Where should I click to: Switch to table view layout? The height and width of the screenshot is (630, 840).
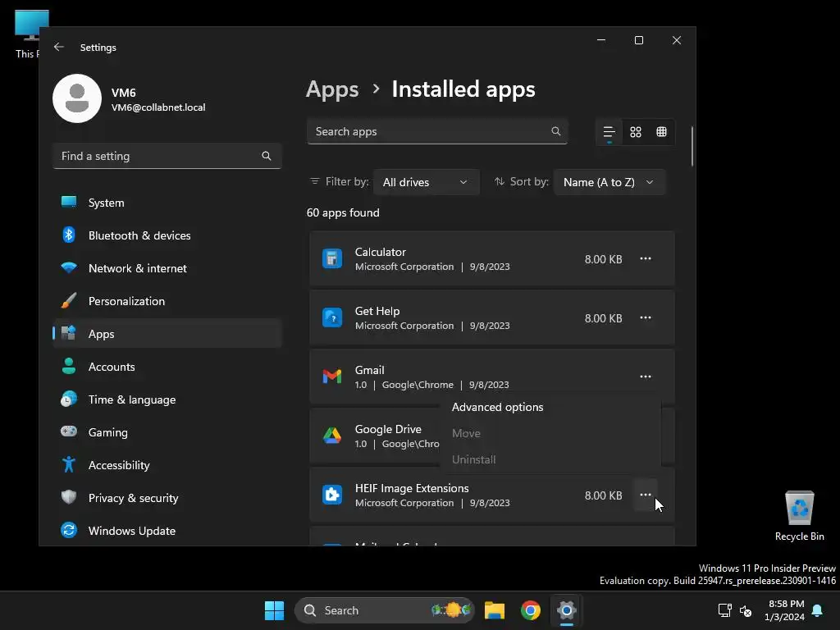[x=662, y=132]
